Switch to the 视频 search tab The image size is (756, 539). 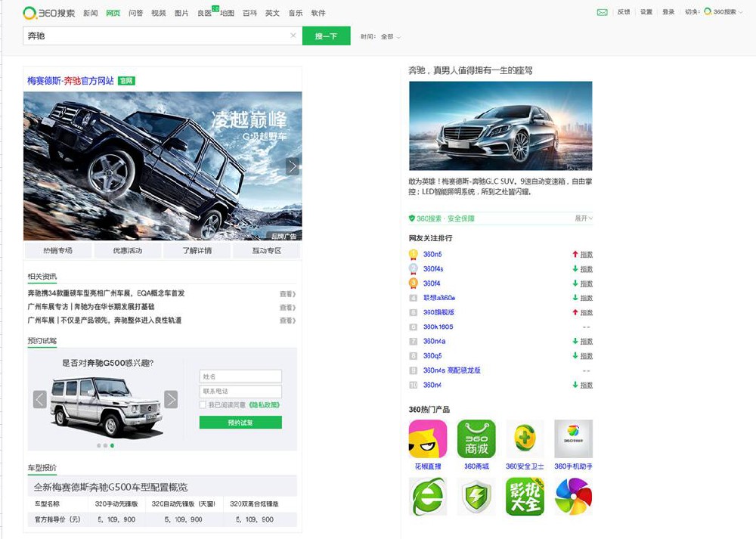pos(158,13)
